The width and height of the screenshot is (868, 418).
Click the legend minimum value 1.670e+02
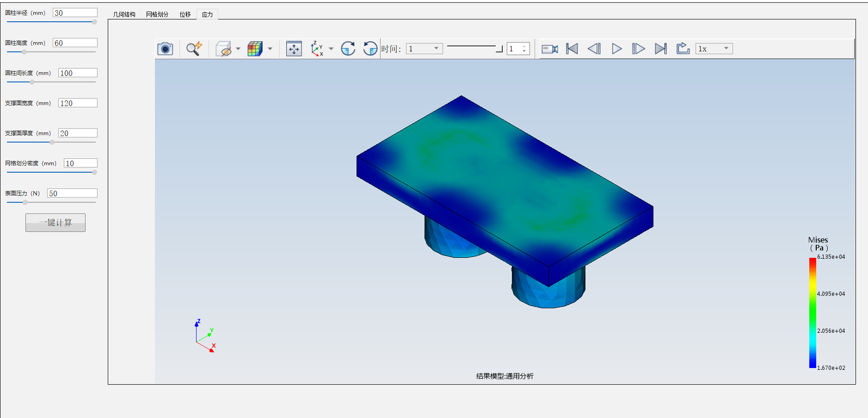point(831,368)
